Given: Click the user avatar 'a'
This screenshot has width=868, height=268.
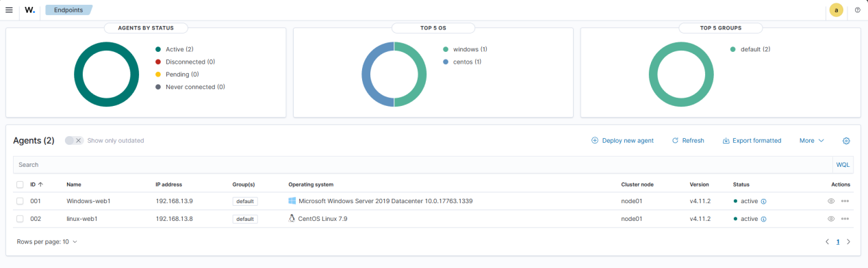Looking at the screenshot, I should point(836,10).
